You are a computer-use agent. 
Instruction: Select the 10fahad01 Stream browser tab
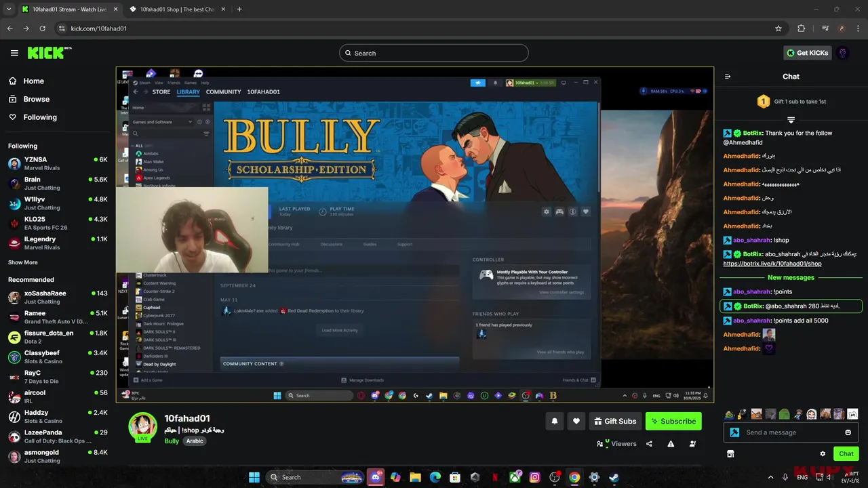click(x=69, y=9)
